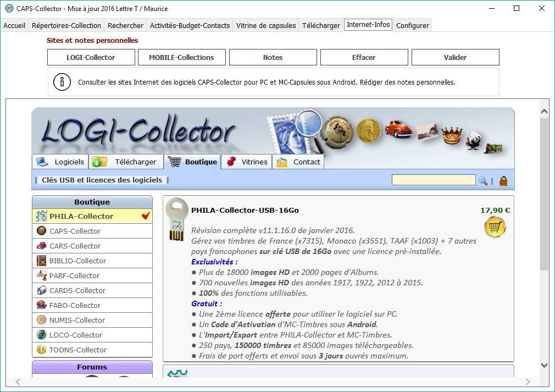Click the TOONS-Collector smiley face icon
The width and height of the screenshot is (555, 392).
[x=41, y=350]
